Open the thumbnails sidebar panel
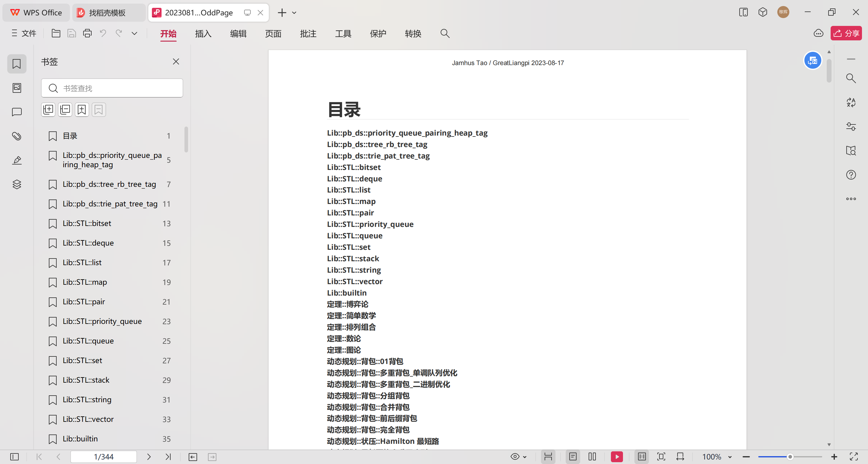The image size is (868, 464). 17,88
